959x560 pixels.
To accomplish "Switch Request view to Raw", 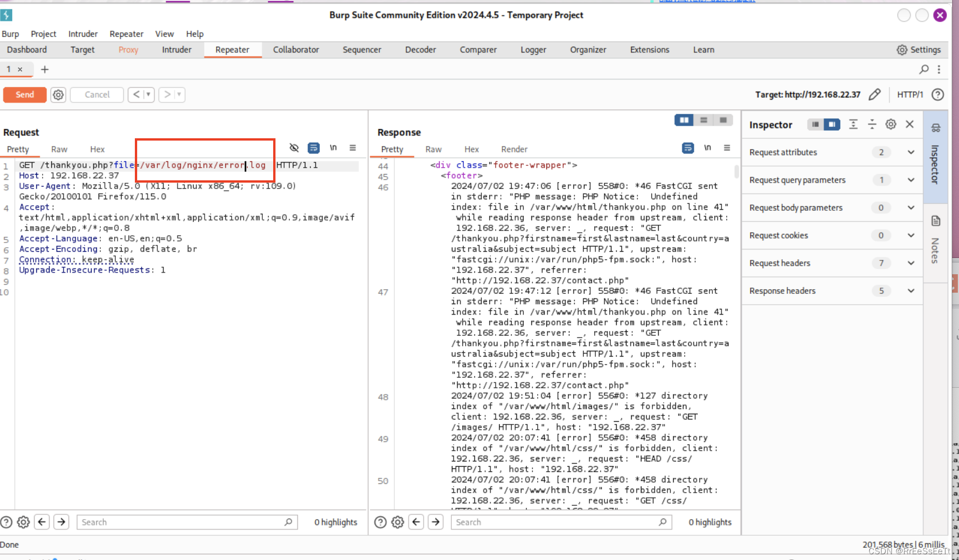I will coord(59,149).
